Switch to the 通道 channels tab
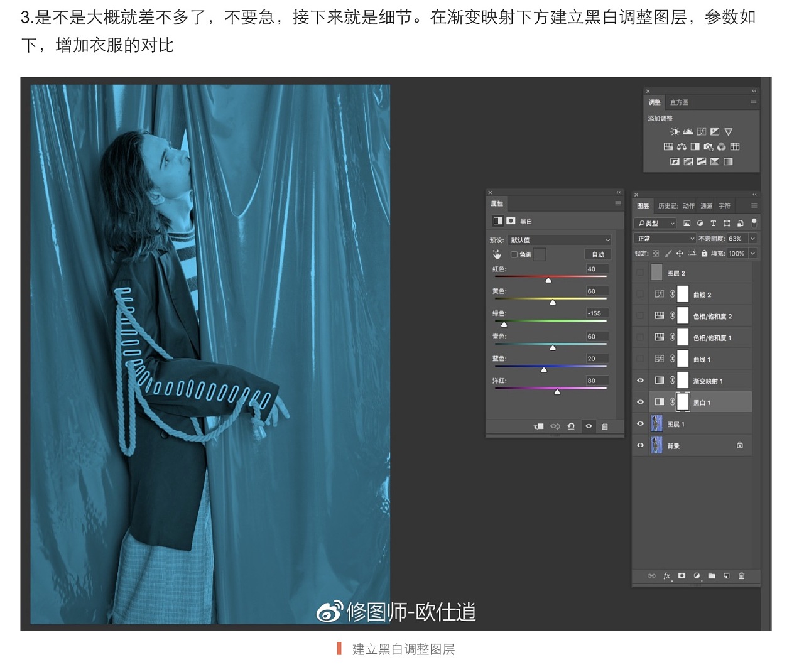Screen dimensions: 804x672 707,206
